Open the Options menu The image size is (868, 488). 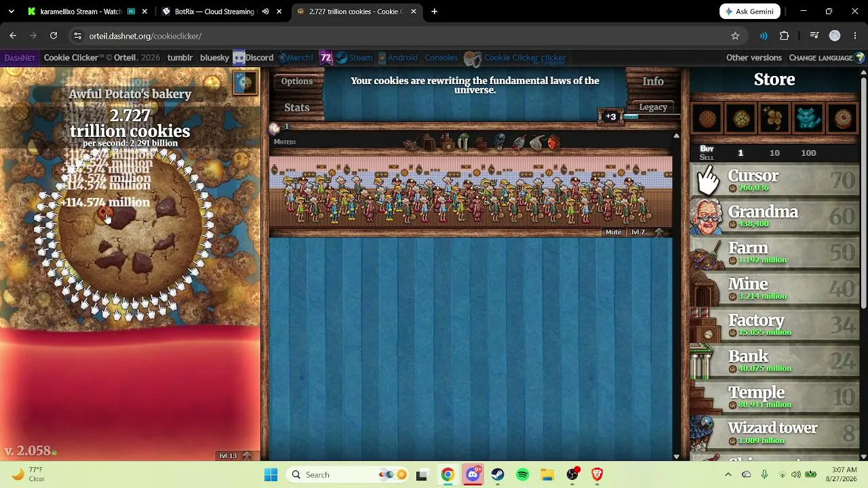tap(297, 81)
